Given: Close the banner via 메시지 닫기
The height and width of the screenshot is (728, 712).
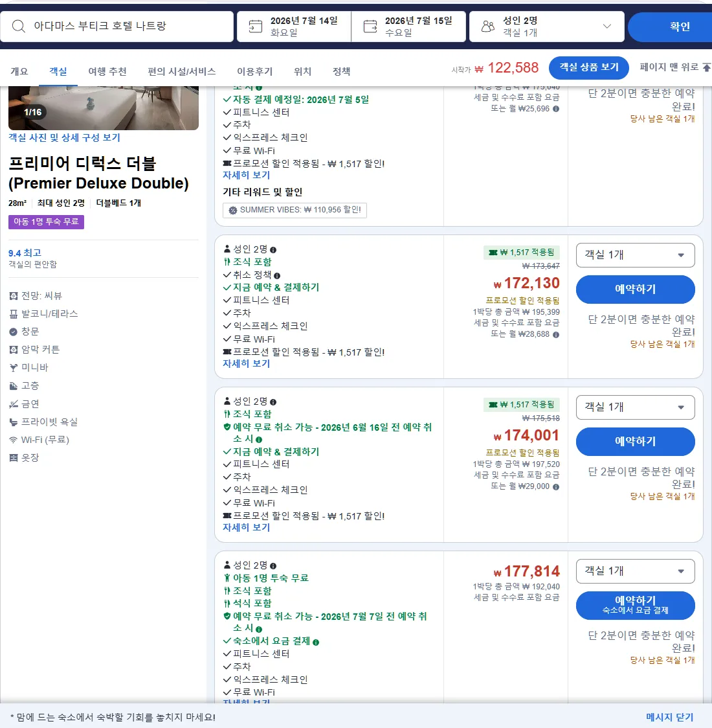Looking at the screenshot, I should pos(670,718).
